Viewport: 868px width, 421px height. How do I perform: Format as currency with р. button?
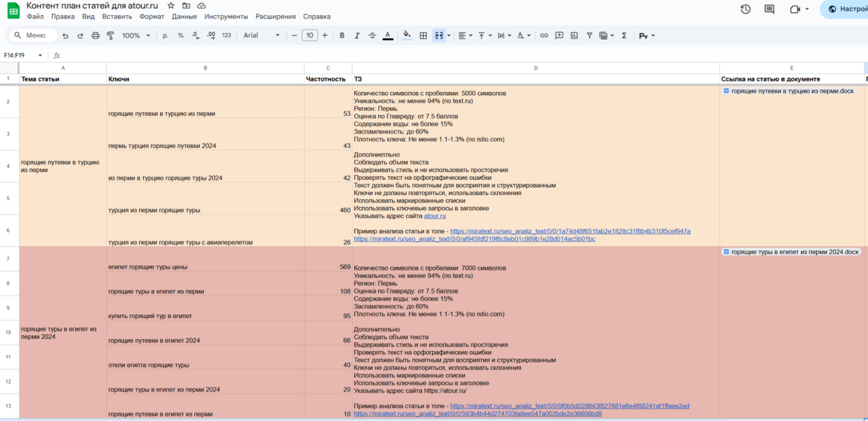point(165,36)
